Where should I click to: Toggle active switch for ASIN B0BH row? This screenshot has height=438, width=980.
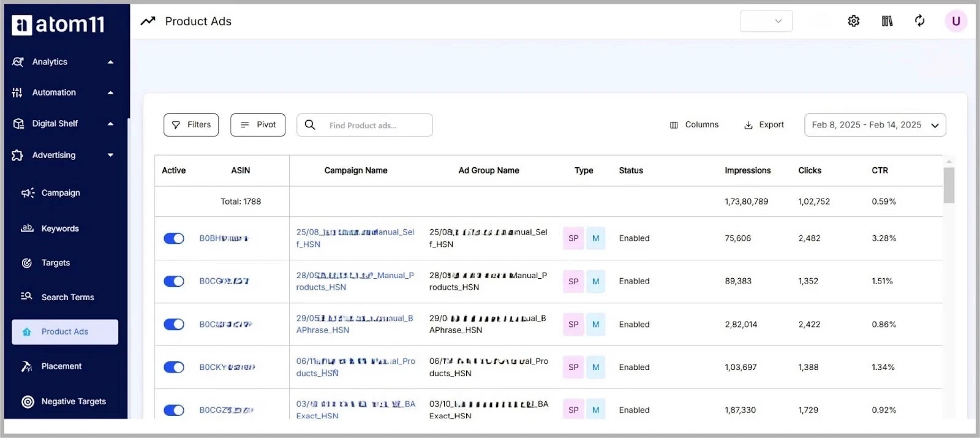tap(174, 238)
